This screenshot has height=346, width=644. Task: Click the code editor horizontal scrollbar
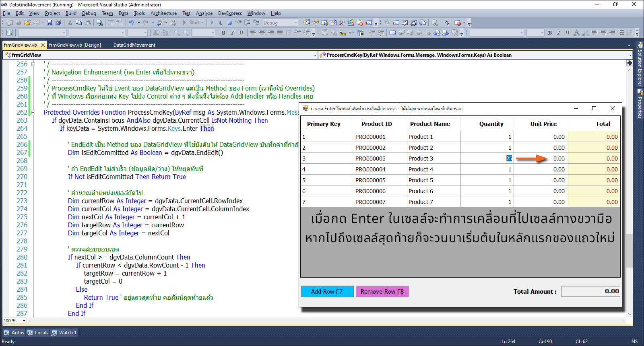point(326,321)
